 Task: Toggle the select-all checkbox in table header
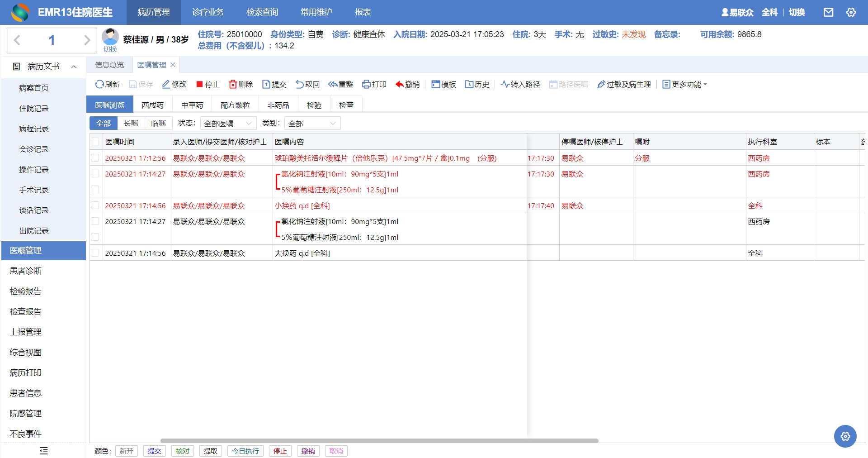point(95,142)
